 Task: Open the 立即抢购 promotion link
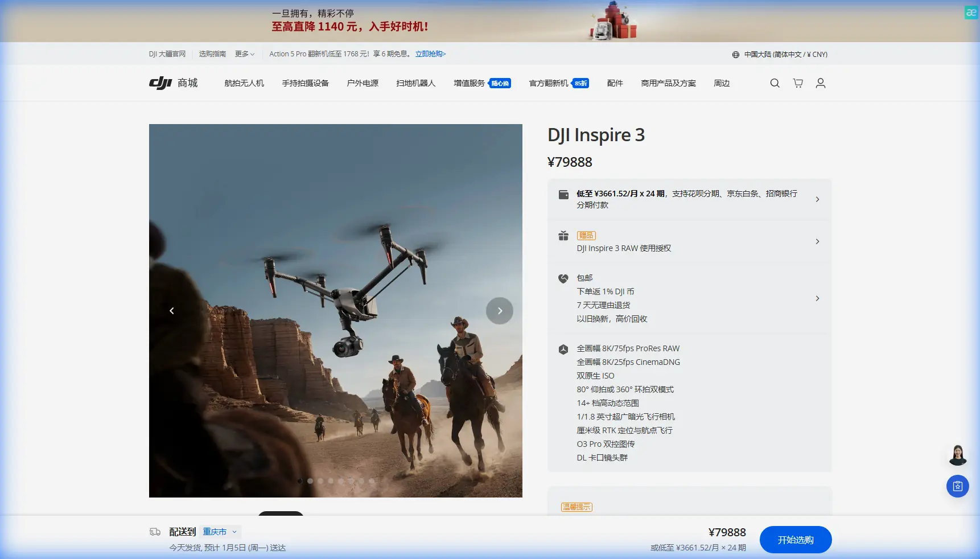click(429, 54)
